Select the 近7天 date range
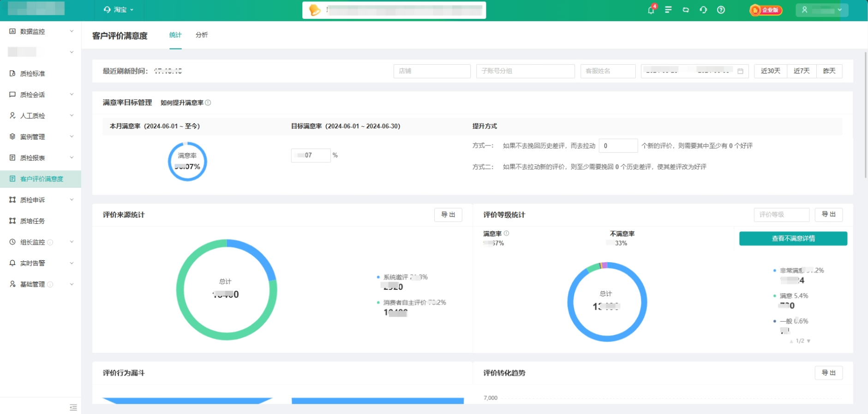The image size is (868, 414). 802,71
